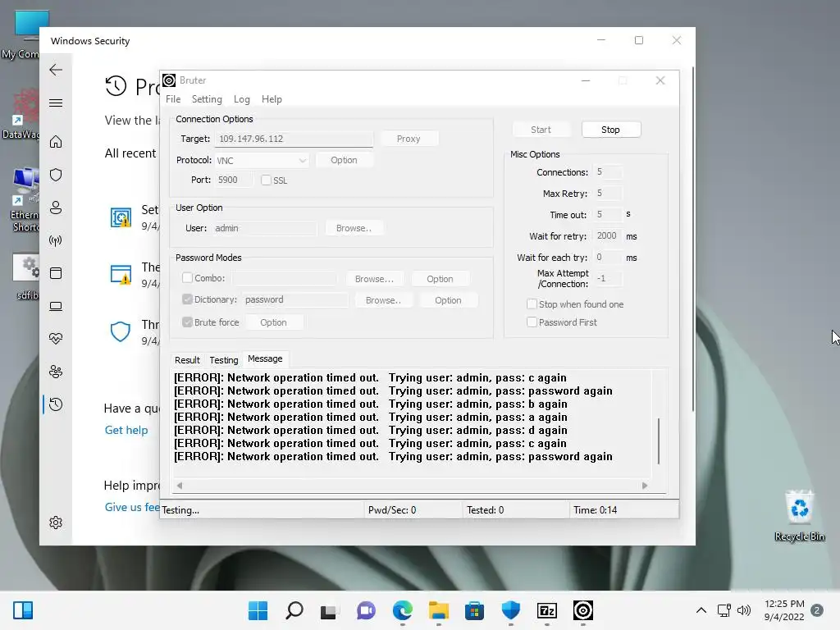The image size is (840, 630).
Task: Click the Proxy button
Action: 409,139
